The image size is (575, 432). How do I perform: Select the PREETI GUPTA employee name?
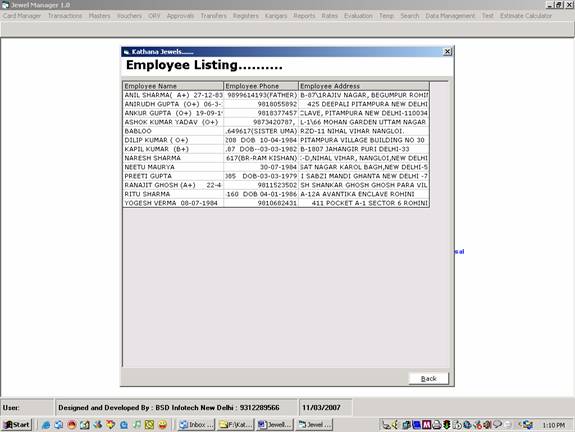173,176
